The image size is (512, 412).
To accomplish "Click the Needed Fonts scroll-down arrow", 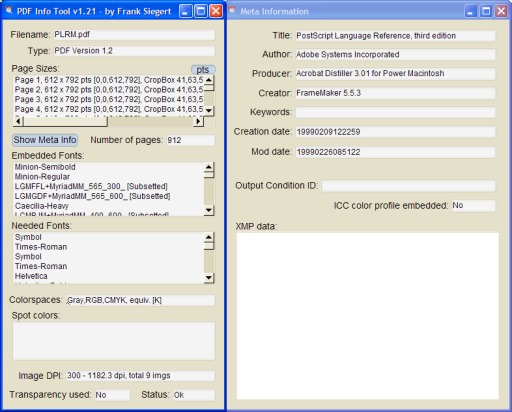I will click(x=209, y=277).
